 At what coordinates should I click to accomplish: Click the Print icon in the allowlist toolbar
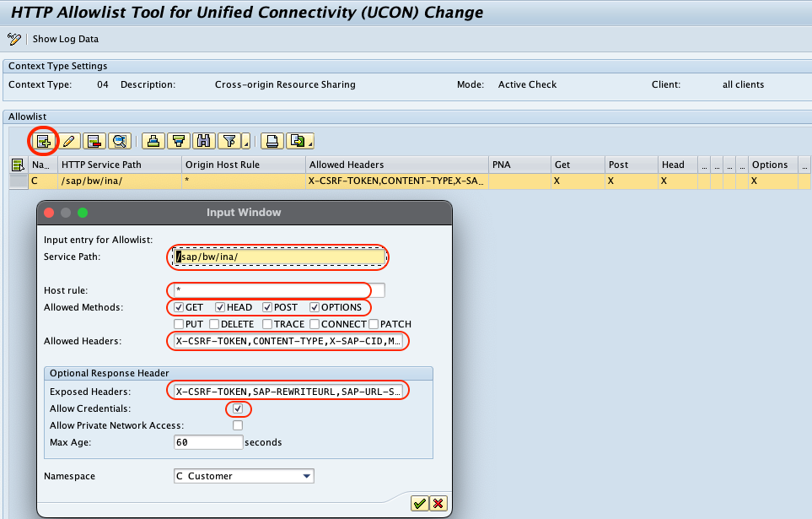tap(272, 141)
